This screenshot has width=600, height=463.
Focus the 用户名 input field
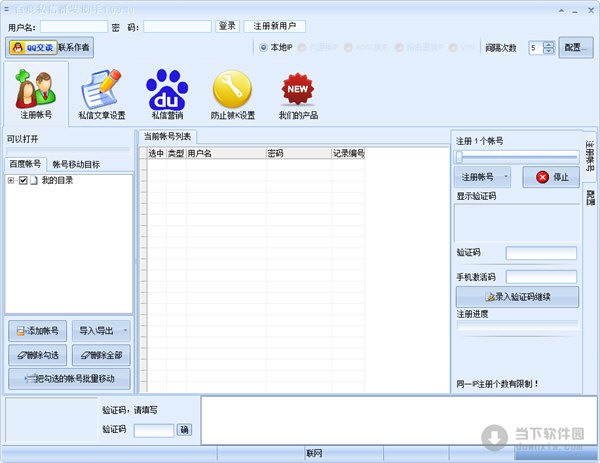[x=74, y=27]
